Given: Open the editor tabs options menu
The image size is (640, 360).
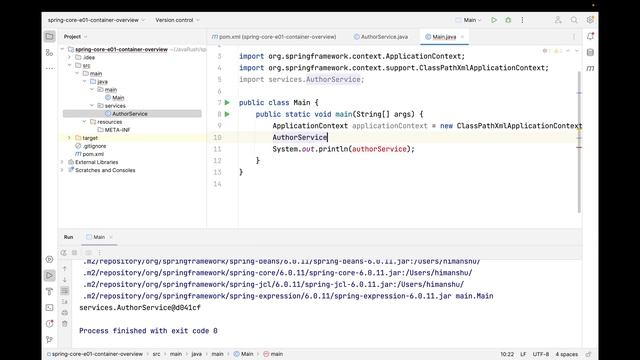Looking at the screenshot, I should 573,37.
